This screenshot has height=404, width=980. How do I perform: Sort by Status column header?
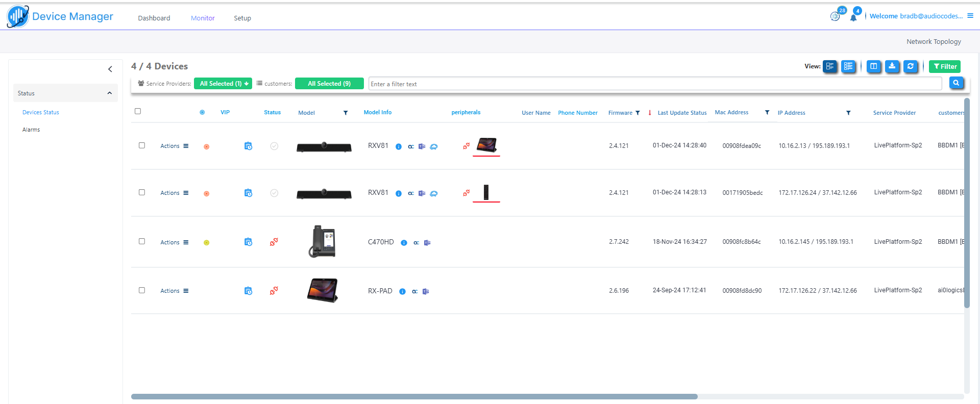coord(272,112)
